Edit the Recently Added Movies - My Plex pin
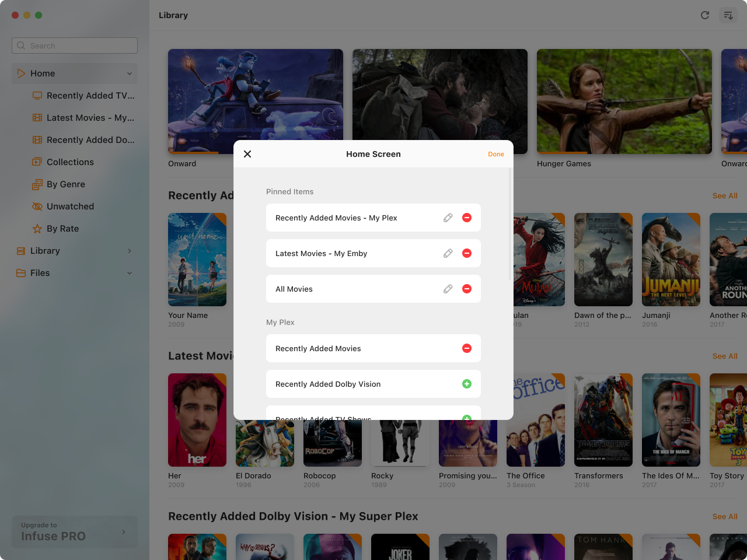The width and height of the screenshot is (747, 560). point(448,218)
